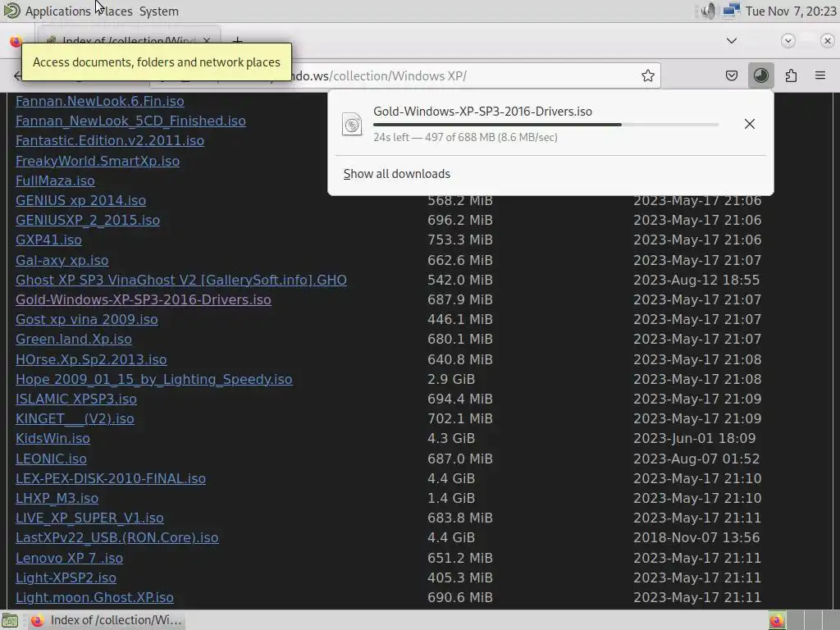Open GXP41.iso link
Viewport: 840px width, 630px height.
click(48, 240)
